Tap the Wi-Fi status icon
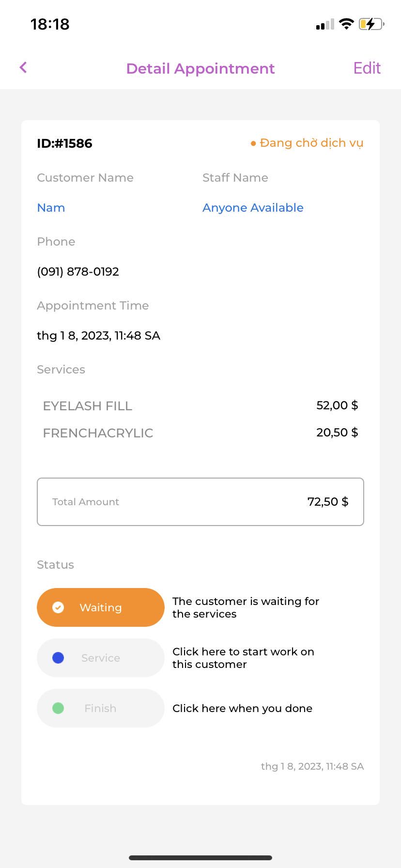This screenshot has width=401, height=868. (346, 24)
